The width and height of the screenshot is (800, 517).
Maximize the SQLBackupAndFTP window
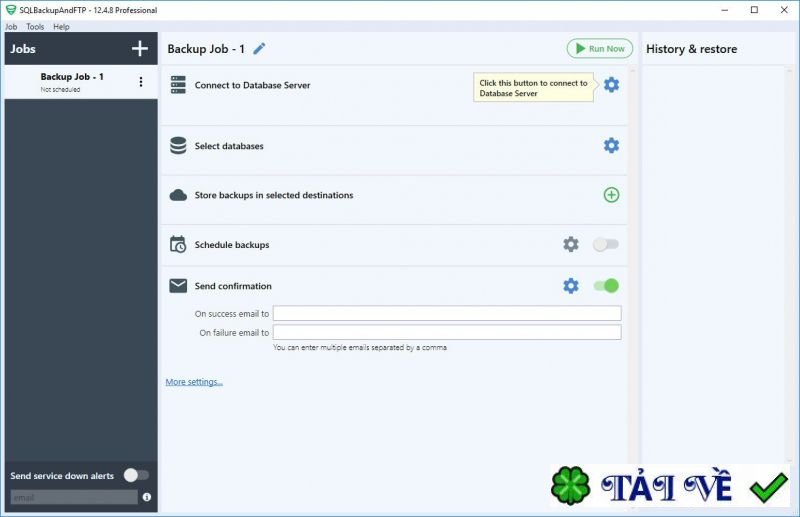[754, 10]
